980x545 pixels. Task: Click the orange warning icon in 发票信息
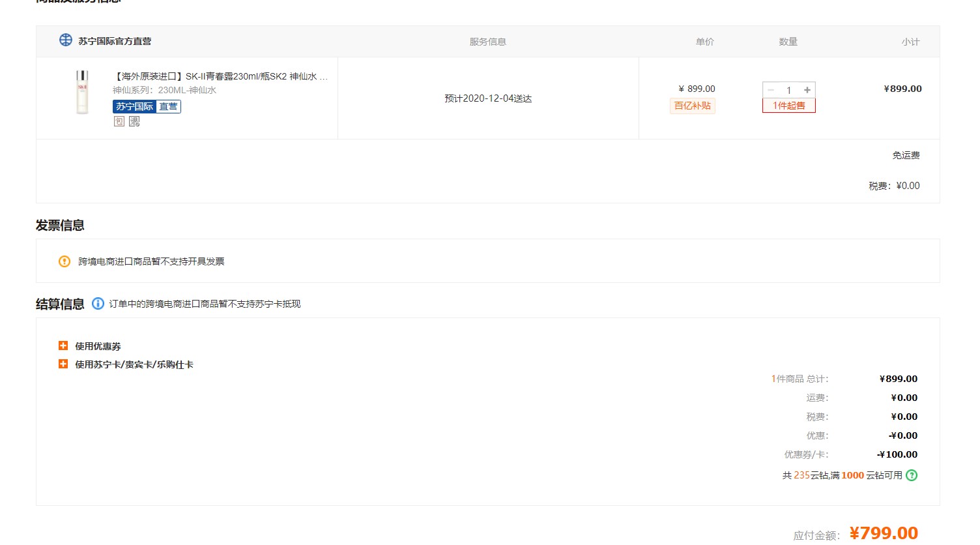(65, 261)
